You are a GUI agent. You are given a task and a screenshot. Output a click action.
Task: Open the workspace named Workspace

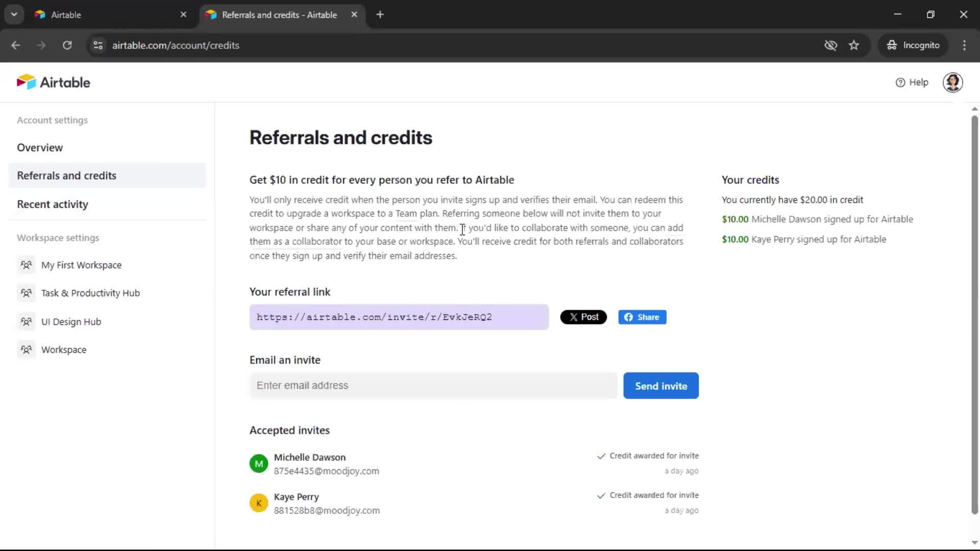pos(64,349)
